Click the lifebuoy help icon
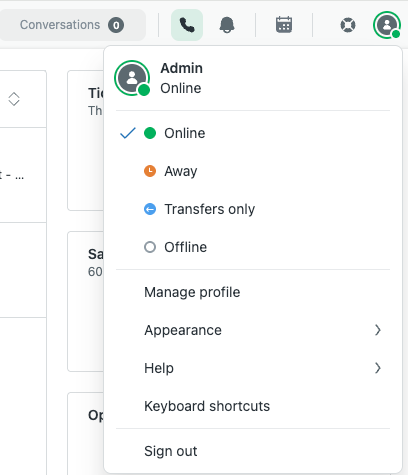408x475 pixels. (348, 25)
